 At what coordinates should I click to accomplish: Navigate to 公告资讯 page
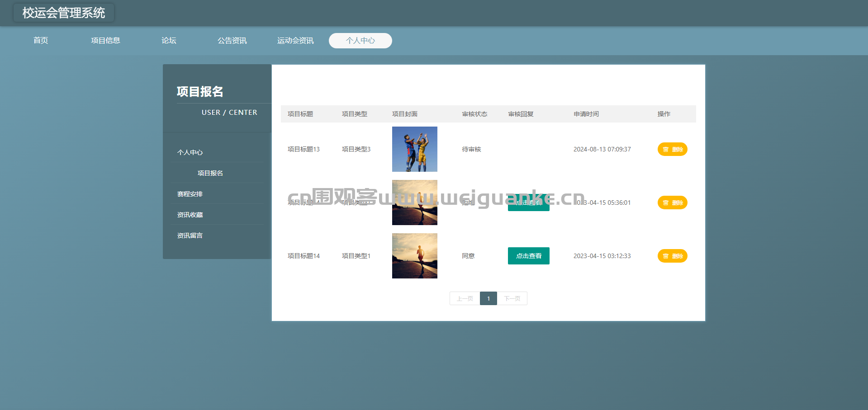tap(232, 41)
